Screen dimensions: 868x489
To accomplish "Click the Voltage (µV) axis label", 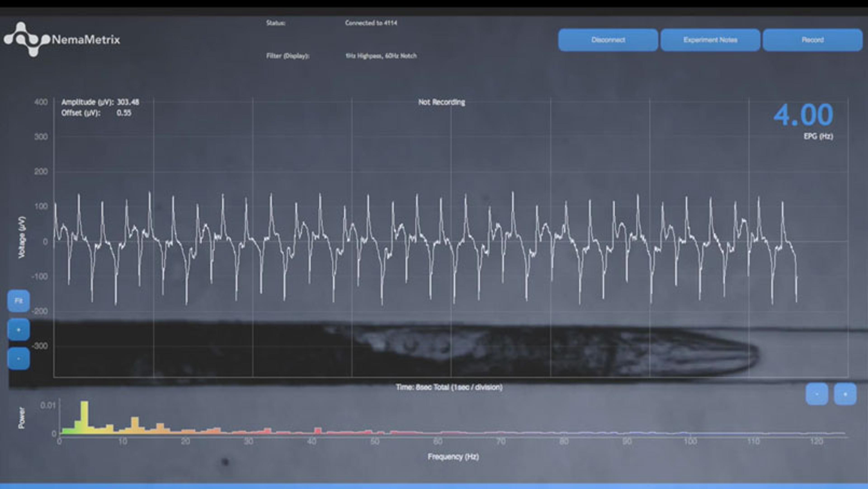I will [x=22, y=237].
